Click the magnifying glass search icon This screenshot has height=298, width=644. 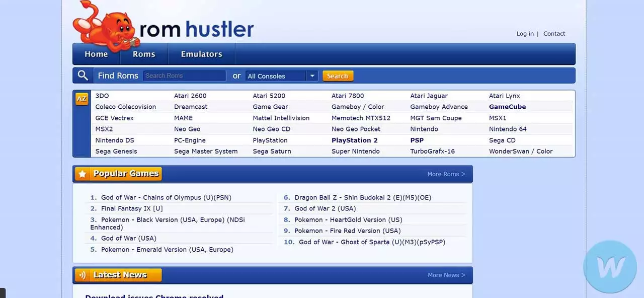(x=83, y=76)
